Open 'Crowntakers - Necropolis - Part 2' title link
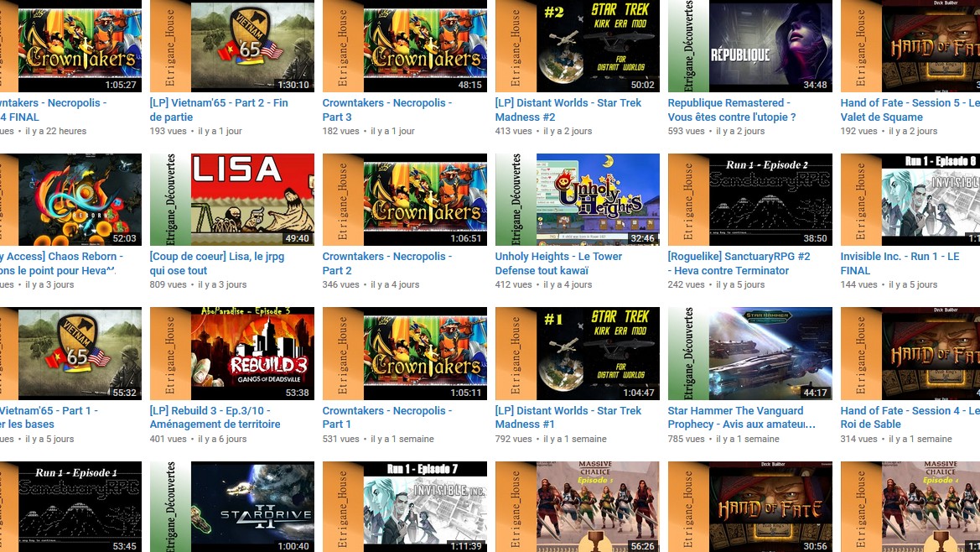980x552 pixels. click(386, 263)
